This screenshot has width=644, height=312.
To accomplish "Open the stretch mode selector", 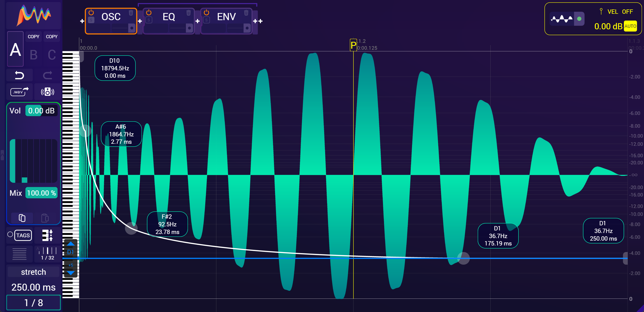I will tap(33, 272).
